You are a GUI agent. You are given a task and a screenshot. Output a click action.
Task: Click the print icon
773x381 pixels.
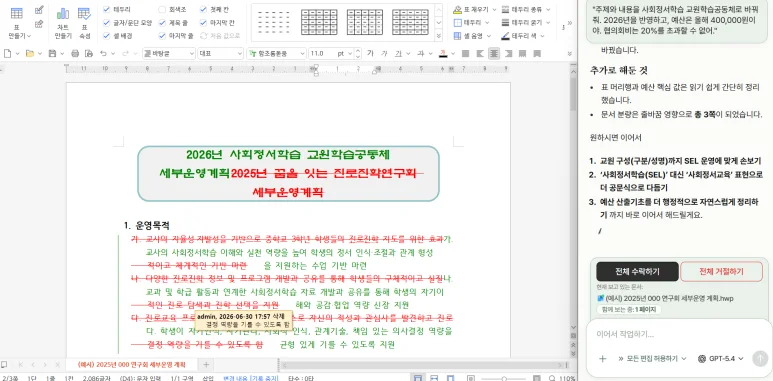tap(75, 53)
